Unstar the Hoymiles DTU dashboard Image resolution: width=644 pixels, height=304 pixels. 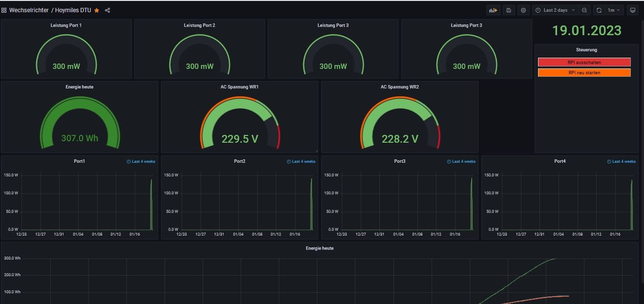tap(97, 10)
